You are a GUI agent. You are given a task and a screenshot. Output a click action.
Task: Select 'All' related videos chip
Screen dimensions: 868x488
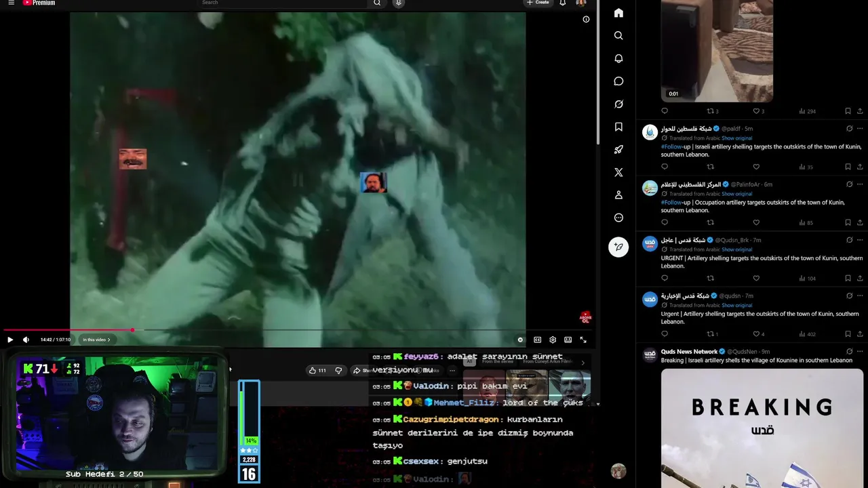[469, 362]
